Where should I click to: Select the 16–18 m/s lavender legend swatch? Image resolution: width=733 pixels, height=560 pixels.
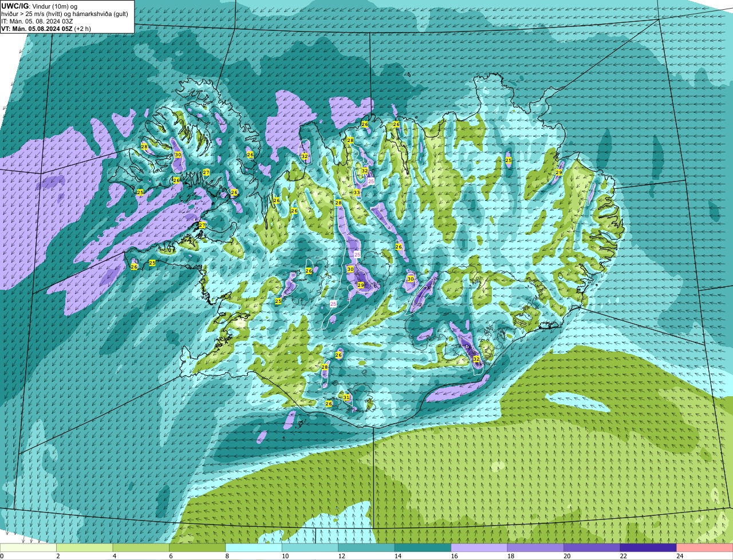pyautogui.click(x=480, y=547)
